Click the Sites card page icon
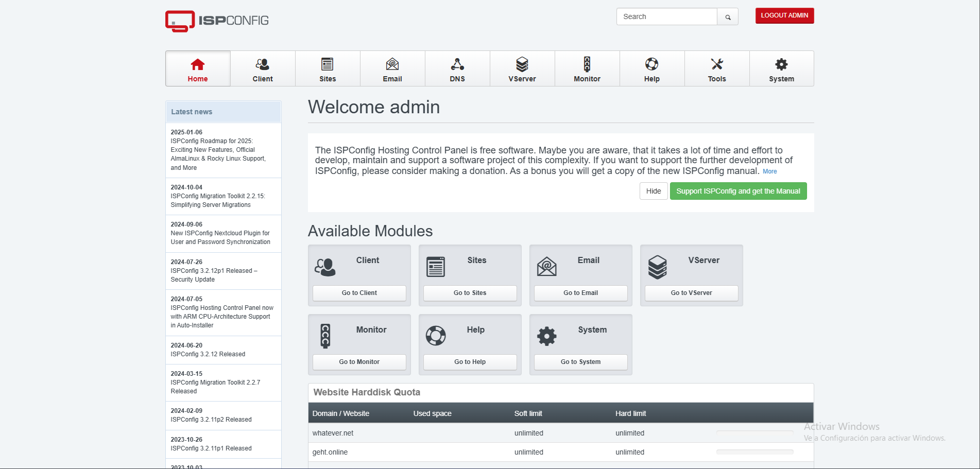The width and height of the screenshot is (980, 469). [436, 267]
